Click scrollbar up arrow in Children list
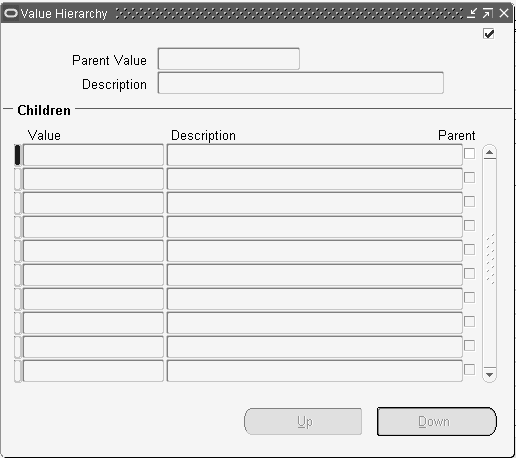 (489, 152)
